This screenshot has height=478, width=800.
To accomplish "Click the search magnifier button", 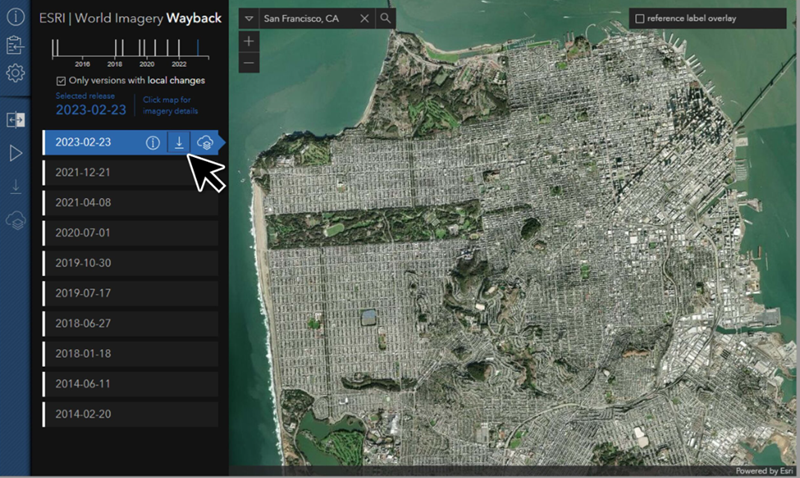I will tap(385, 18).
